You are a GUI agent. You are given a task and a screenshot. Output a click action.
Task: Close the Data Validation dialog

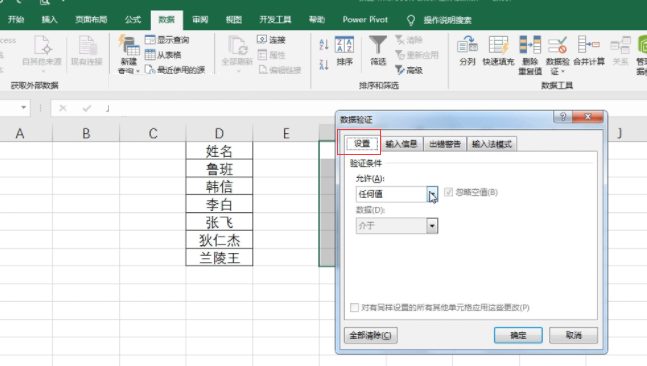click(588, 117)
